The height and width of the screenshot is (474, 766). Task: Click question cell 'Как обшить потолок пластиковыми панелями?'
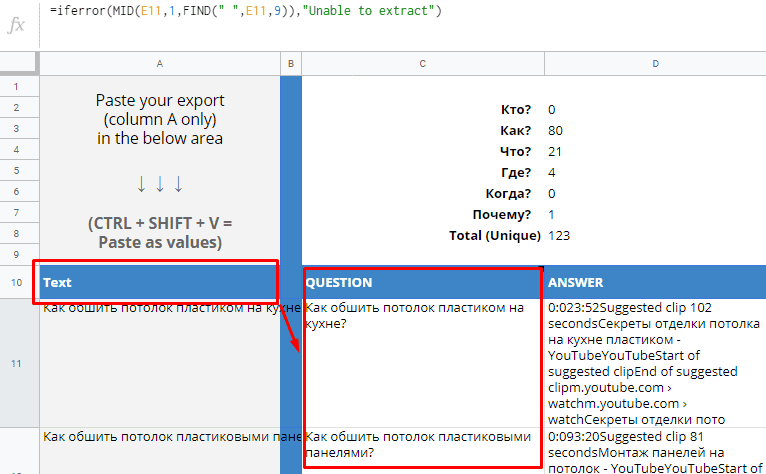[423, 451]
